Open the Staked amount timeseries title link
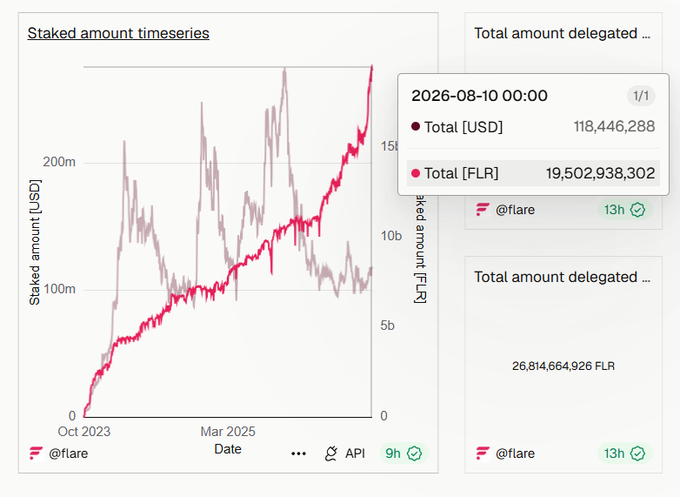Screen dimensions: 680x497 [118, 33]
